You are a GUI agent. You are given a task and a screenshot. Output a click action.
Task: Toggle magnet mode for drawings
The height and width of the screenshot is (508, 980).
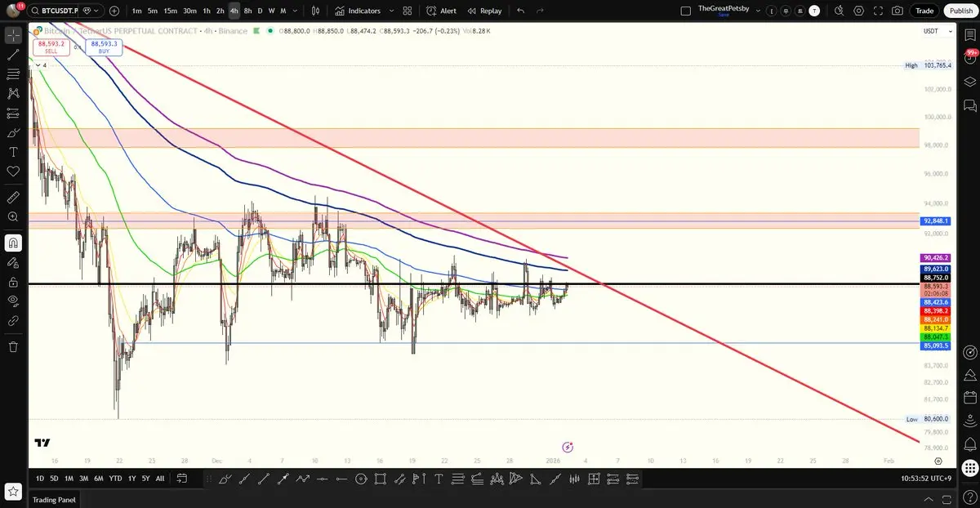(x=13, y=243)
